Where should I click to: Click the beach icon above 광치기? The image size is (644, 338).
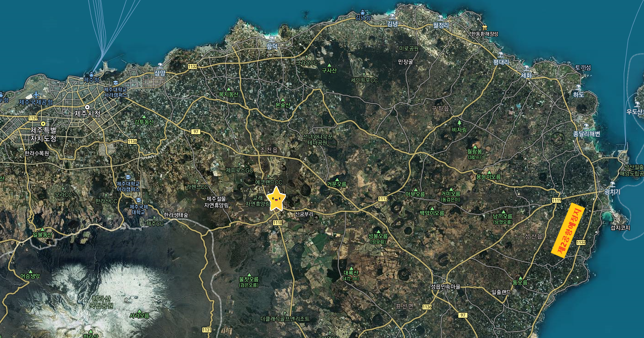[612, 184]
